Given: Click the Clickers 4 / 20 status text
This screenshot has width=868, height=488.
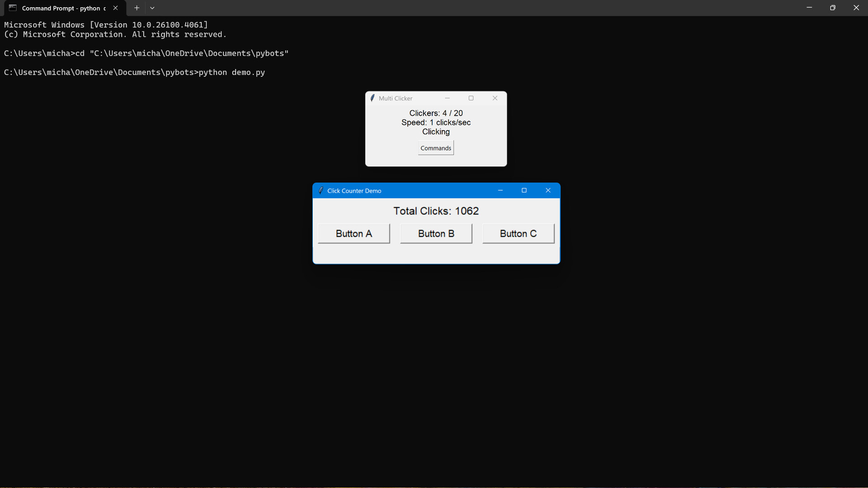Looking at the screenshot, I should pos(436,113).
